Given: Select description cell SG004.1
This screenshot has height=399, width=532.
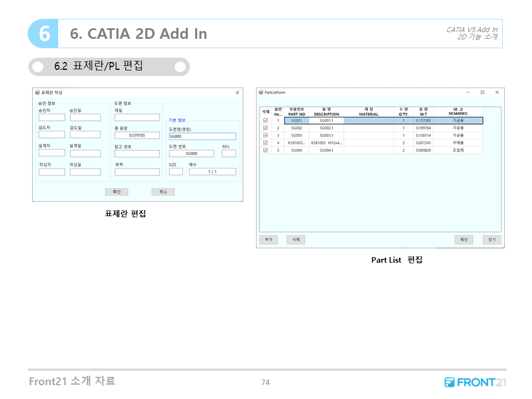Looking at the screenshot, I should (326, 150).
